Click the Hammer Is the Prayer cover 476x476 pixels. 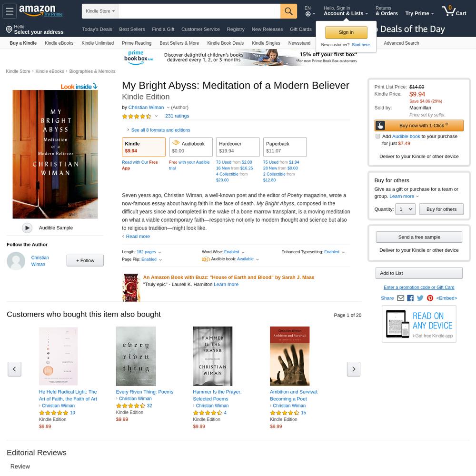pos(212,356)
